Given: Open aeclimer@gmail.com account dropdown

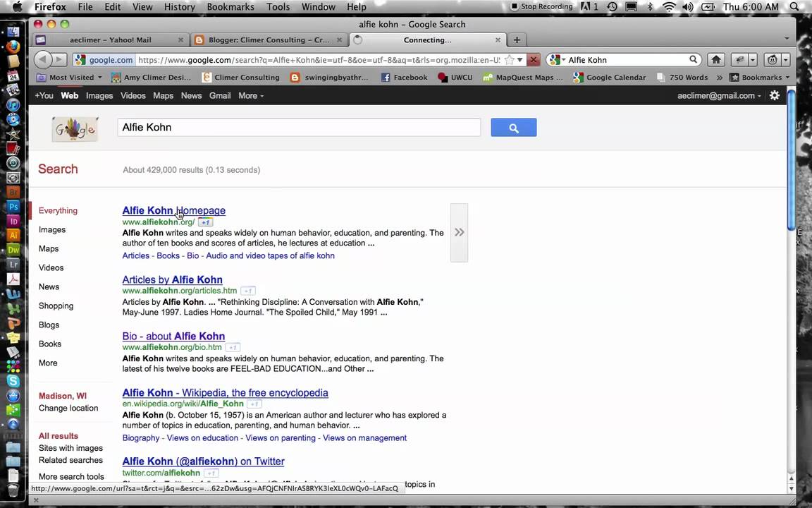Looking at the screenshot, I should (x=719, y=95).
